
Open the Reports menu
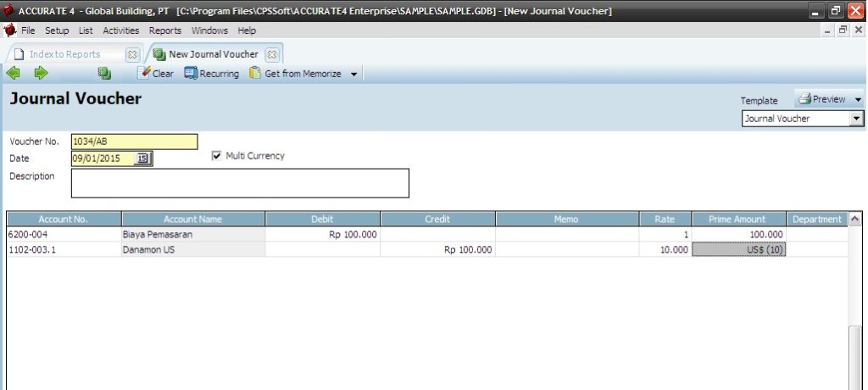click(x=165, y=31)
